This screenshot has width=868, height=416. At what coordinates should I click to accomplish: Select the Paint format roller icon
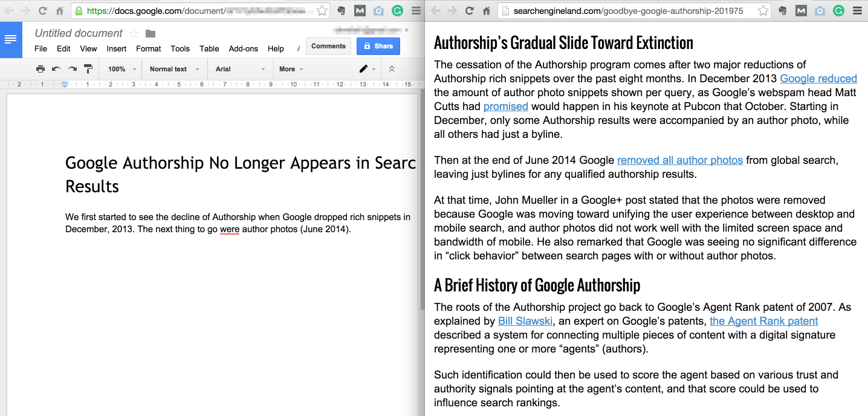[88, 69]
